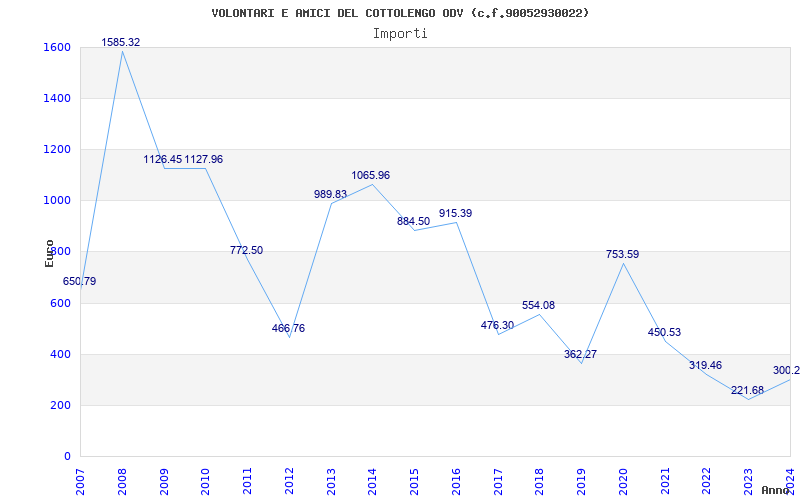Click the Importi subtitle

click(400, 34)
